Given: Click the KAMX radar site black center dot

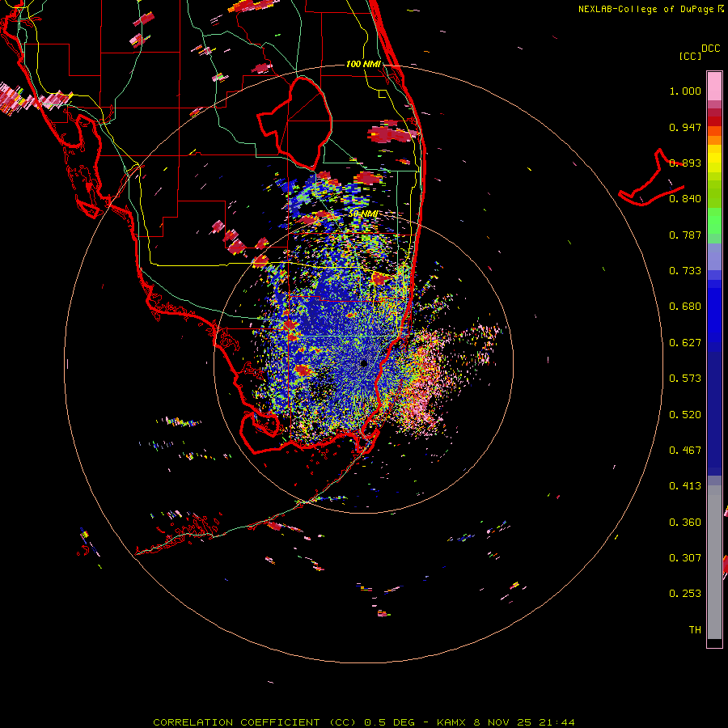Looking at the screenshot, I should point(364,363).
